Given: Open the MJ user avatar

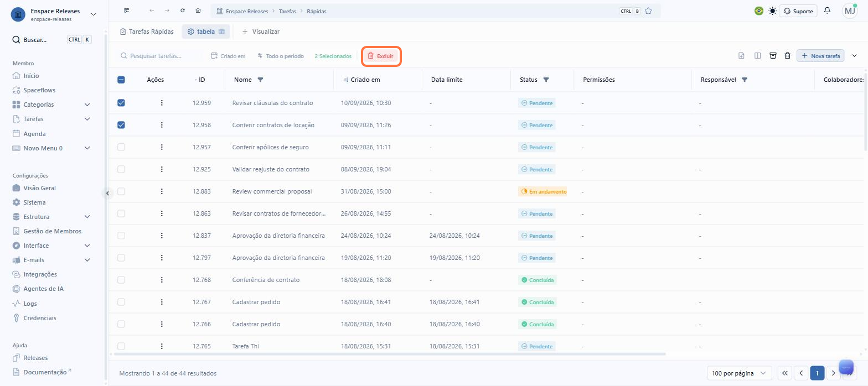Looking at the screenshot, I should coord(850,11).
